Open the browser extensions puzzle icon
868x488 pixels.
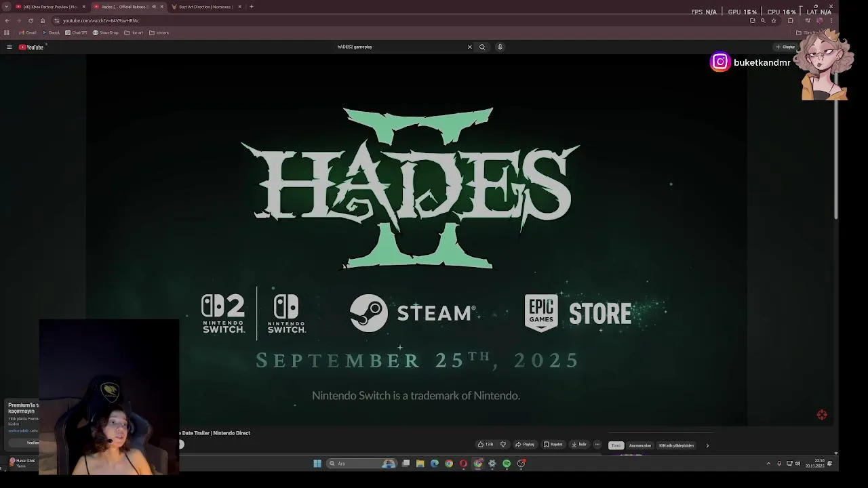coord(790,20)
